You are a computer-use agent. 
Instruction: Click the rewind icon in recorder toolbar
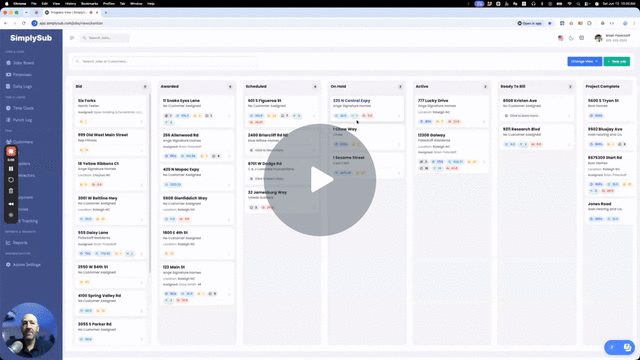pos(11,204)
